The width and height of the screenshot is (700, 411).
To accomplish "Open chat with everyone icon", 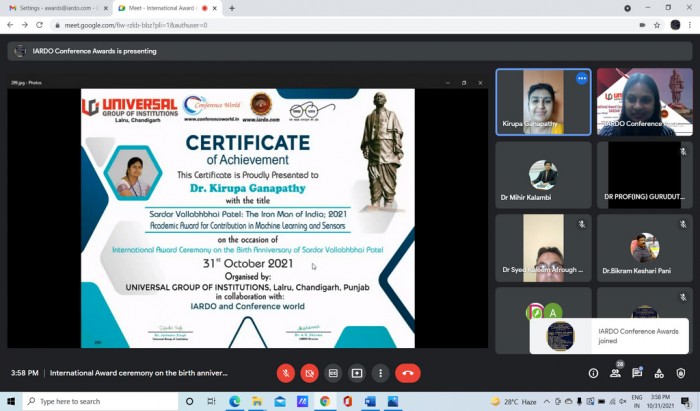I will (637, 373).
